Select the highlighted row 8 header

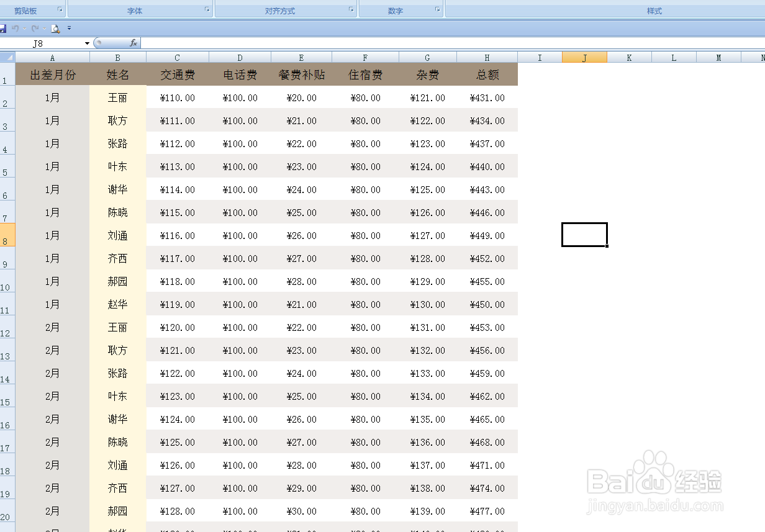[7, 235]
